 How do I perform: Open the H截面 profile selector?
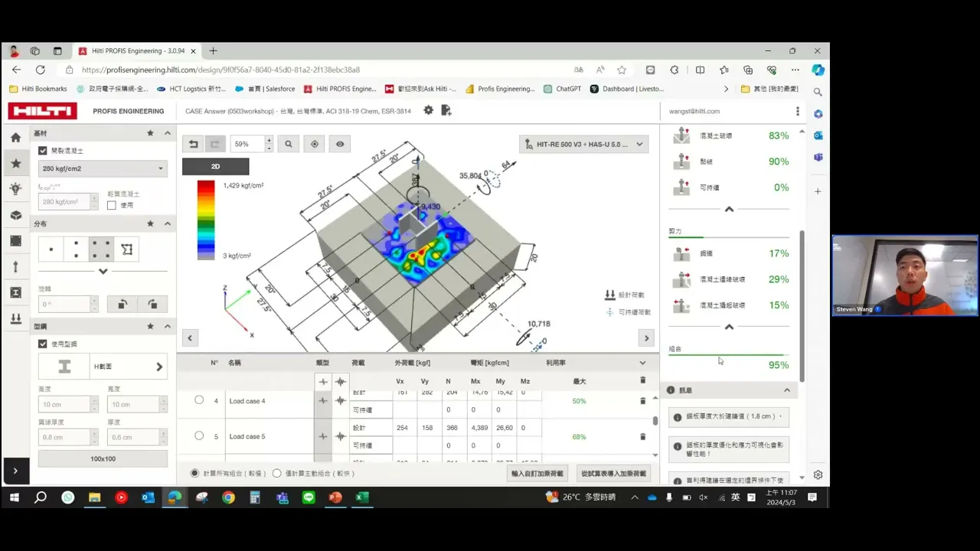click(103, 367)
